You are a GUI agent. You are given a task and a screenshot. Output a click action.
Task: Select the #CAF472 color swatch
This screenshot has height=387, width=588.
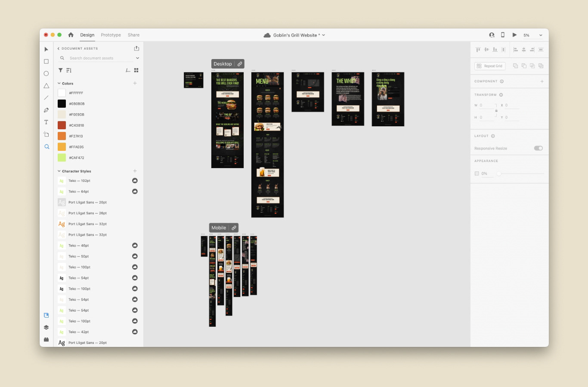click(62, 158)
